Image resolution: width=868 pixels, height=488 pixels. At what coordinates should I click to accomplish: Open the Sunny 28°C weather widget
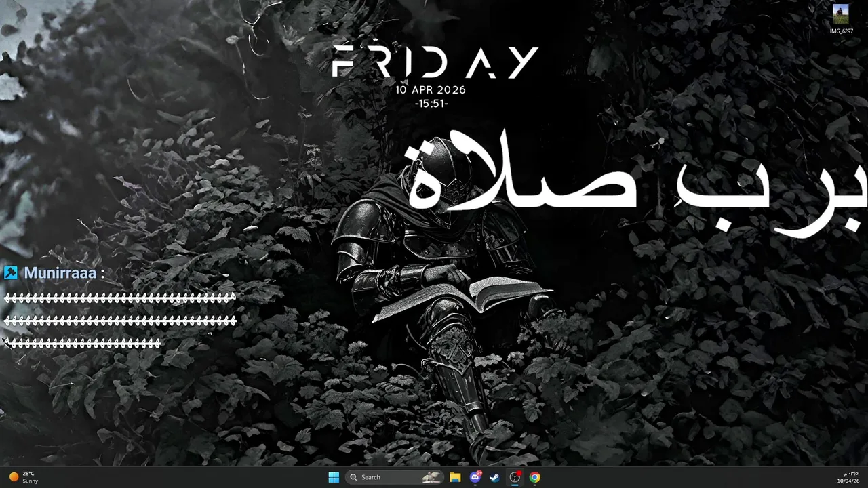tap(24, 477)
